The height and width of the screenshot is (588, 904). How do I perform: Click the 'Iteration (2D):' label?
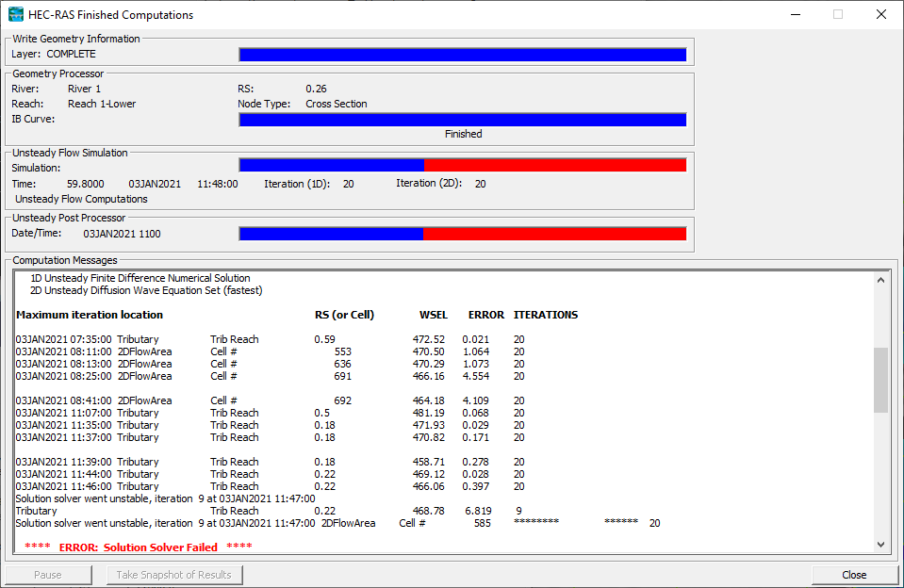[429, 184]
